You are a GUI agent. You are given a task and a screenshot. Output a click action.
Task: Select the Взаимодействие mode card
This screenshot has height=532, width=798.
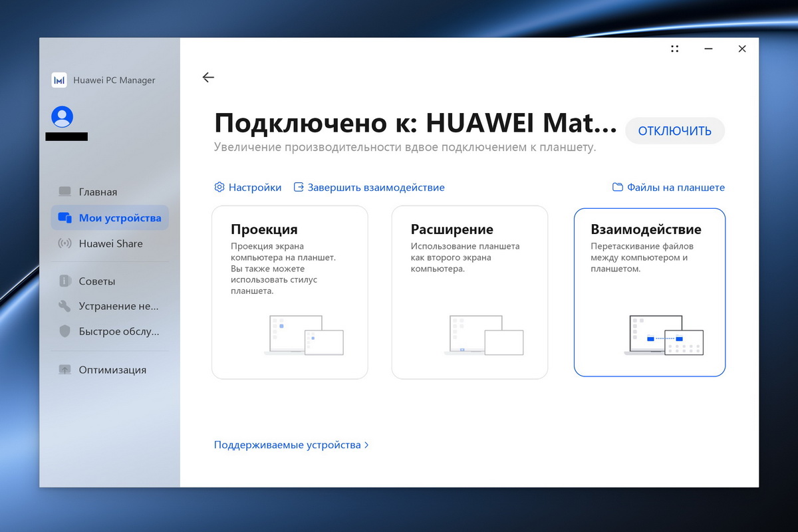pyautogui.click(x=650, y=293)
